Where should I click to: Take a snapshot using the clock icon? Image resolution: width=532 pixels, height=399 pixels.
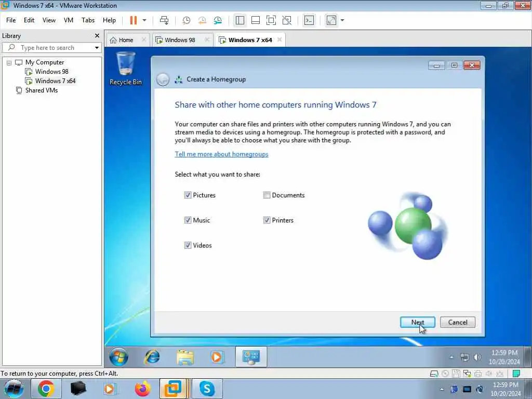[x=187, y=20]
